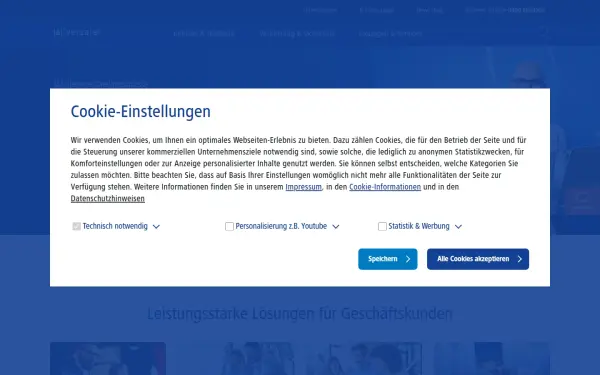The height and width of the screenshot is (375, 600).
Task: Click the dimmed Versatel logo in header
Action: (x=77, y=33)
